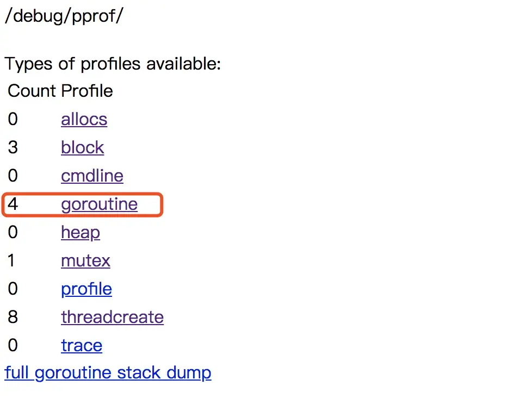
Task: Click the Count column header
Action: pyautogui.click(x=32, y=91)
